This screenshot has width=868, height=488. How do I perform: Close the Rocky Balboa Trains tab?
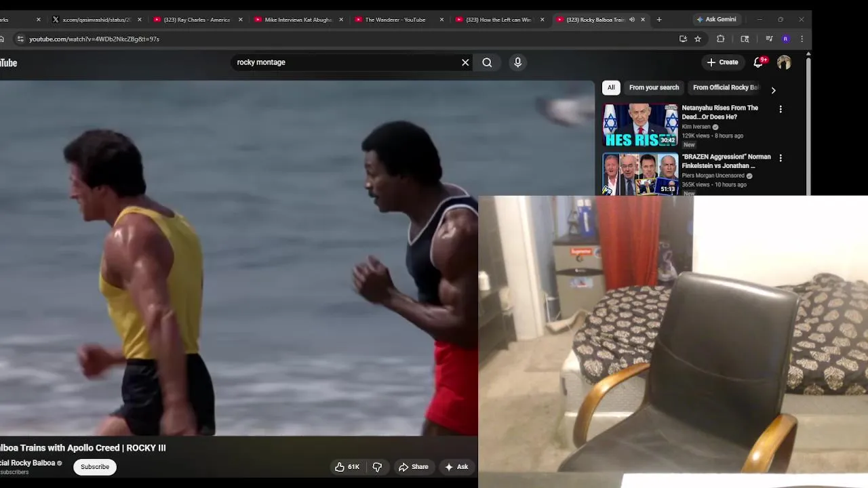click(x=643, y=20)
